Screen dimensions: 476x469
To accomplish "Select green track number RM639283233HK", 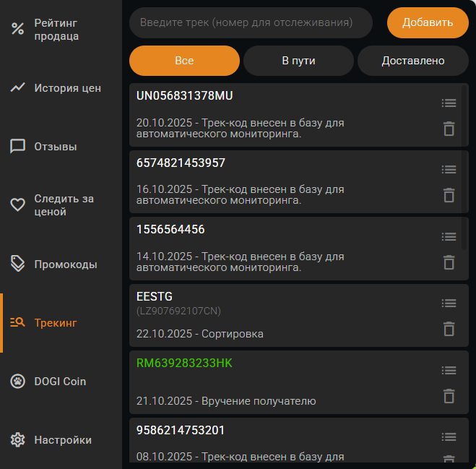I will (x=184, y=363).
